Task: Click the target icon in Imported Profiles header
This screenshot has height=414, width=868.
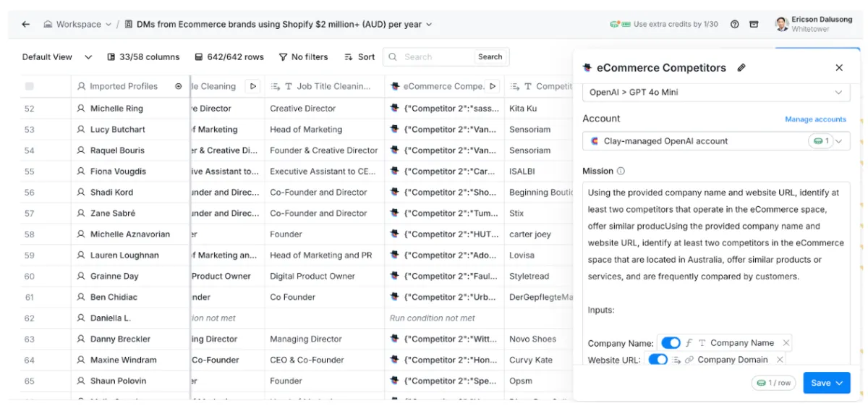Action: (x=179, y=86)
